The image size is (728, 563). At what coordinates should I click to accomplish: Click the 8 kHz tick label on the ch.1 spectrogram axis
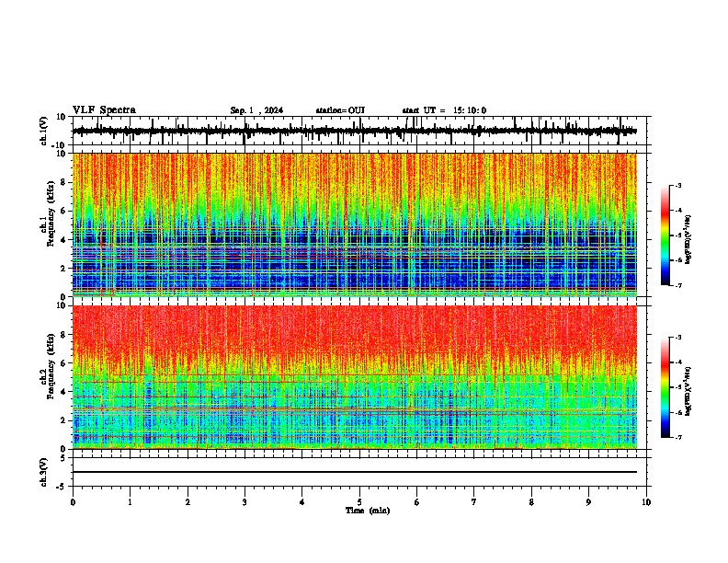pyautogui.click(x=64, y=182)
